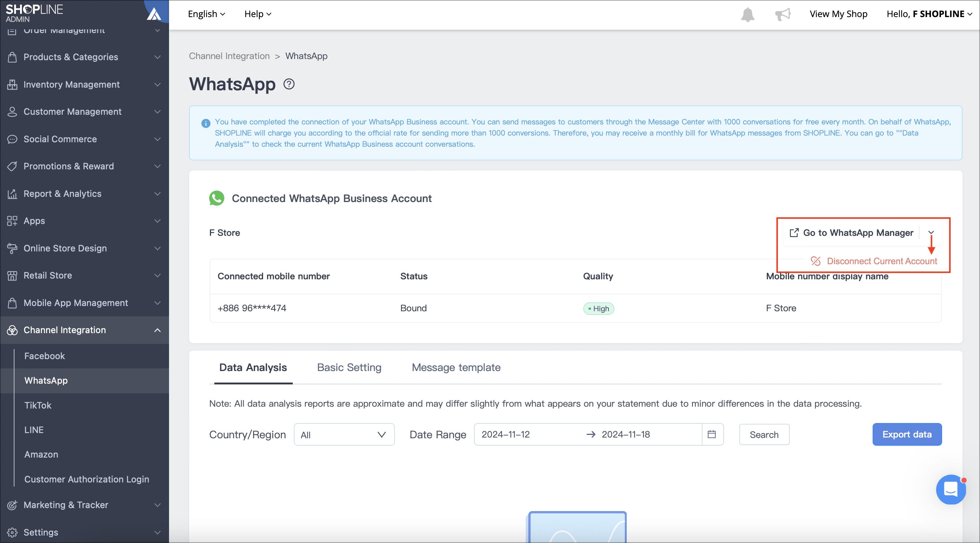
Task: Click the WhatsApp help question-mark icon
Action: (x=289, y=84)
